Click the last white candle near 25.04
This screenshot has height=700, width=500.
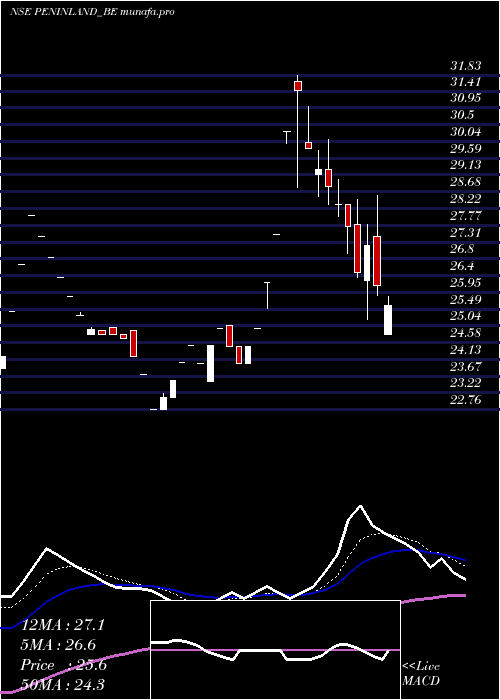coord(388,320)
